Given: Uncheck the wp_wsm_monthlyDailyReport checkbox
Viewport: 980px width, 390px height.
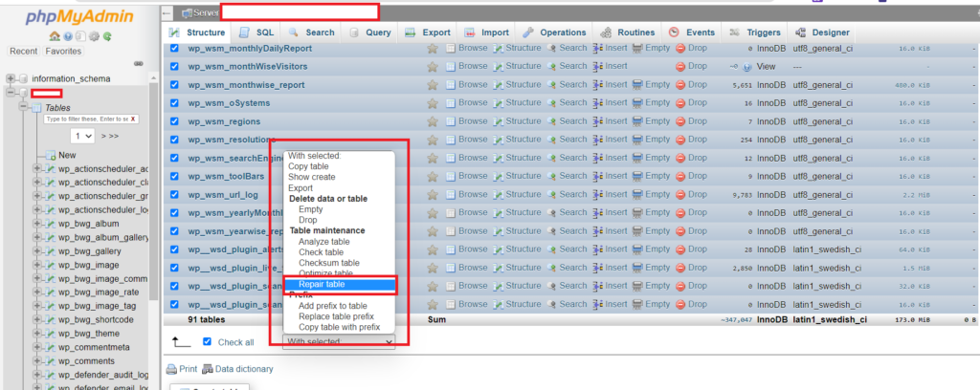Looking at the screenshot, I should 174,48.
